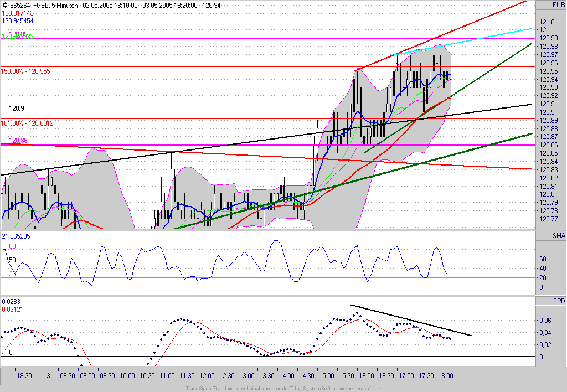This screenshot has height=392, width=567.
Task: Click 120,81 on the price axis
Action: coord(549,187)
